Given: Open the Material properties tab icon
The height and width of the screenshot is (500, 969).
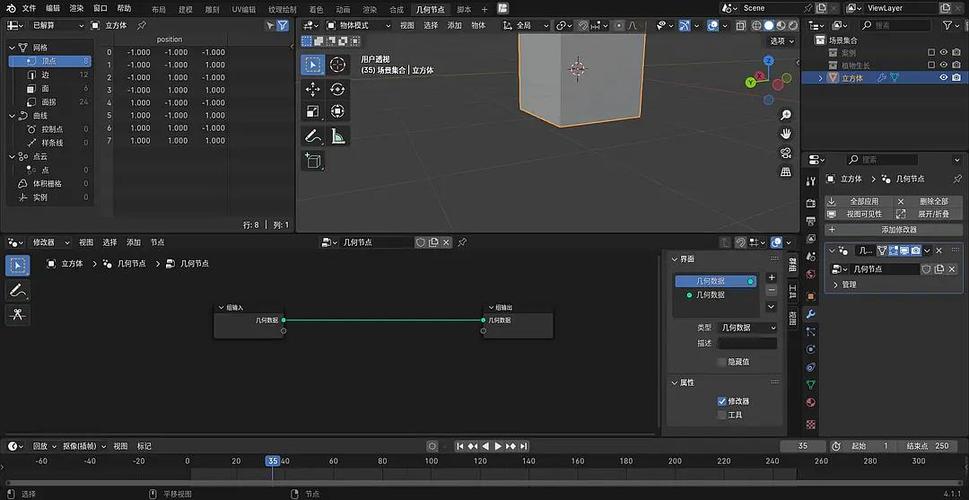Looking at the screenshot, I should [811, 402].
